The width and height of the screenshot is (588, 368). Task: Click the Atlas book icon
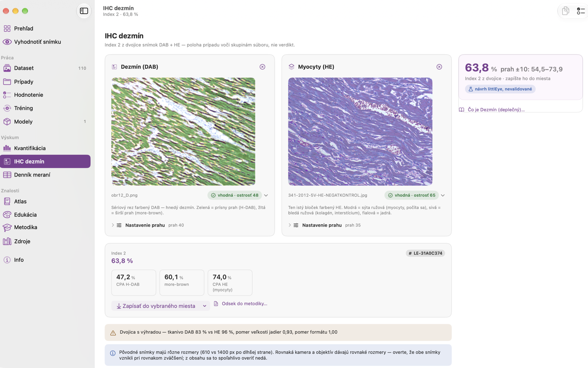click(x=7, y=201)
